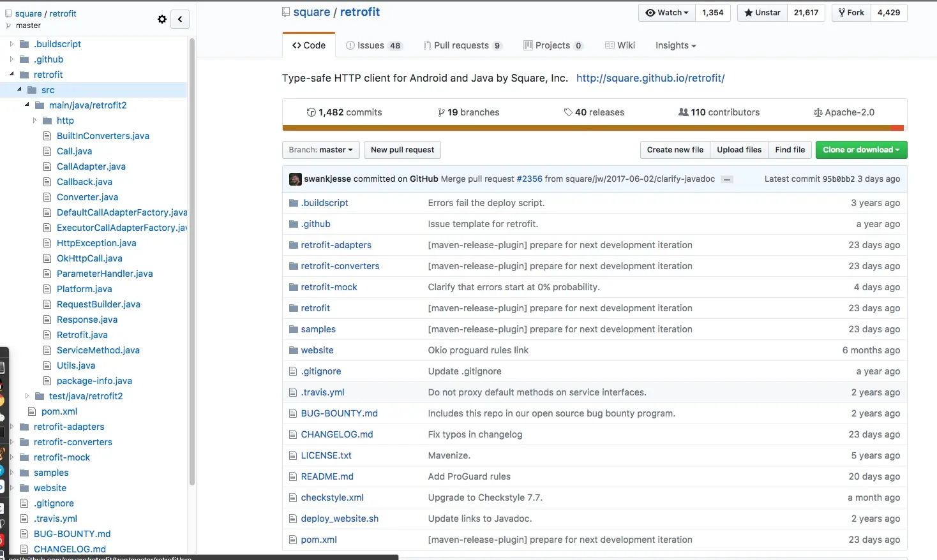The height and width of the screenshot is (560, 937).
Task: Open the Insights dropdown menu
Action: point(675,45)
